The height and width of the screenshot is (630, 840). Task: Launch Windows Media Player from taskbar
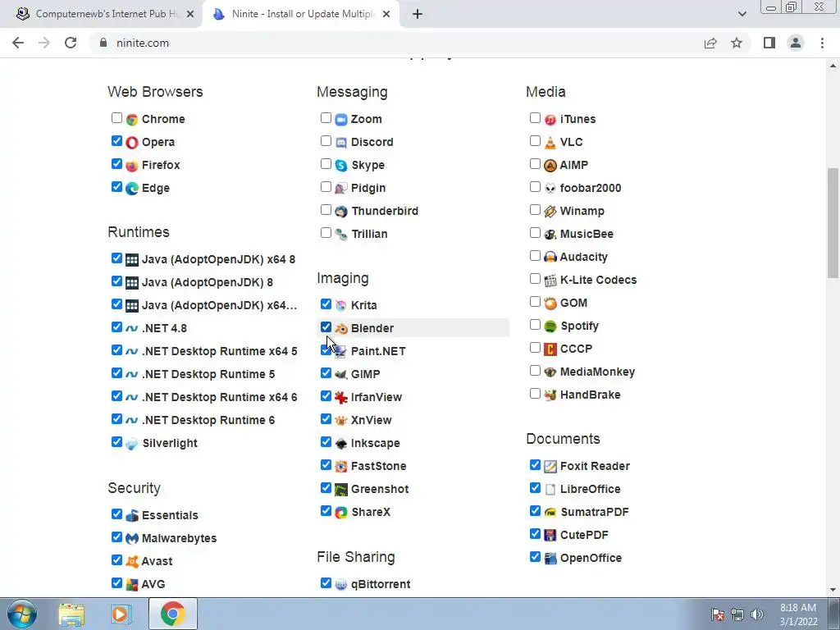[x=121, y=614]
